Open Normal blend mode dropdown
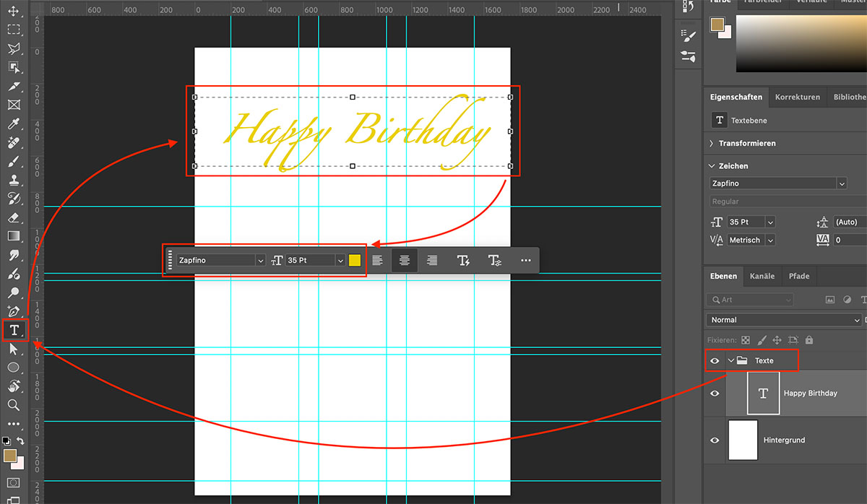Viewport: 867px width, 504px height. point(783,320)
